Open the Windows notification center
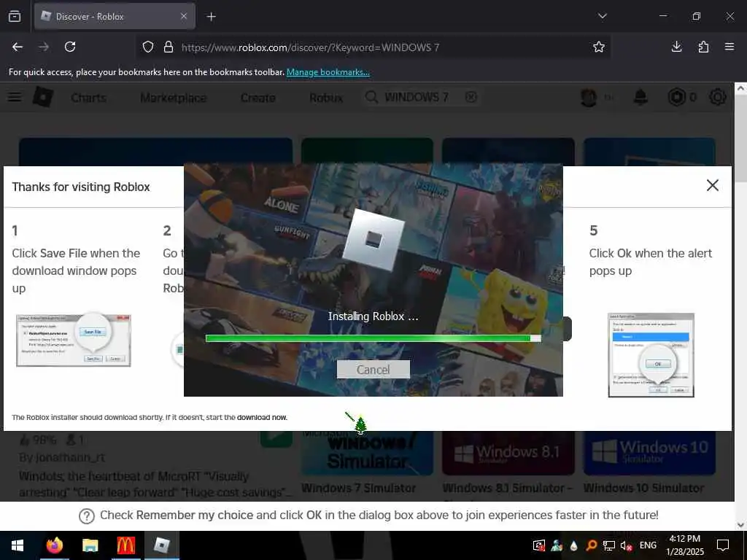This screenshot has height=560, width=747. tap(723, 545)
